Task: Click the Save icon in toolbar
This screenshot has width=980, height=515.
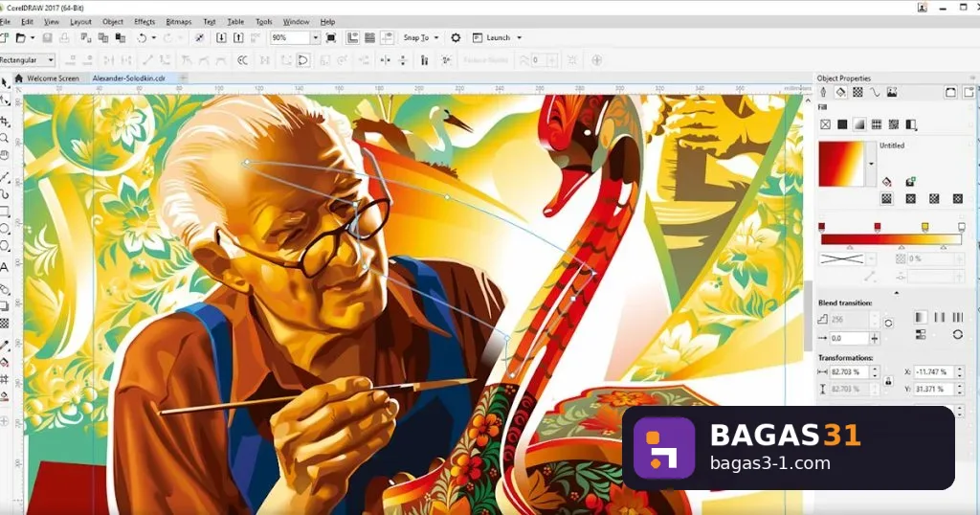Action: (x=47, y=38)
